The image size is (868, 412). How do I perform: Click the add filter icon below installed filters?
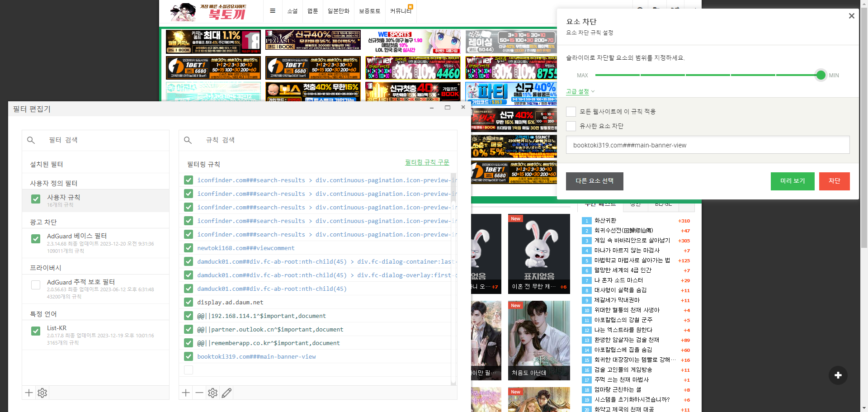coord(28,393)
